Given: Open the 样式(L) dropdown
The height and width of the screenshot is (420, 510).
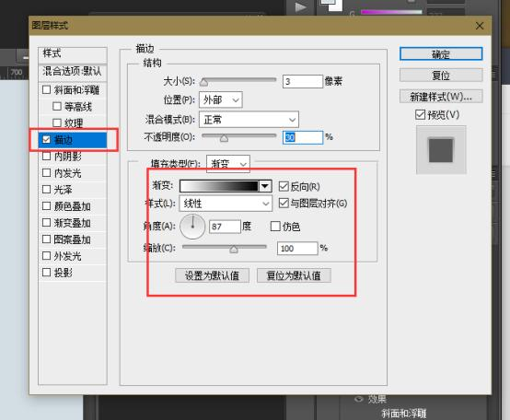Looking at the screenshot, I should 226,204.
